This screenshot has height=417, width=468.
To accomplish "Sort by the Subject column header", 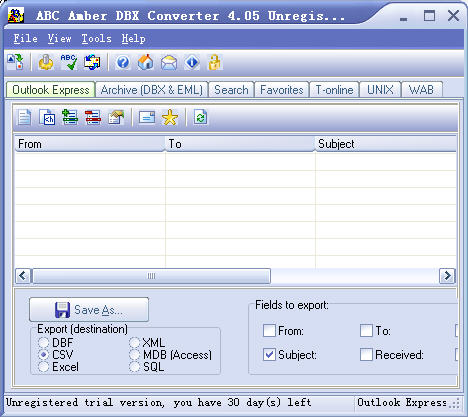I will 386,144.
